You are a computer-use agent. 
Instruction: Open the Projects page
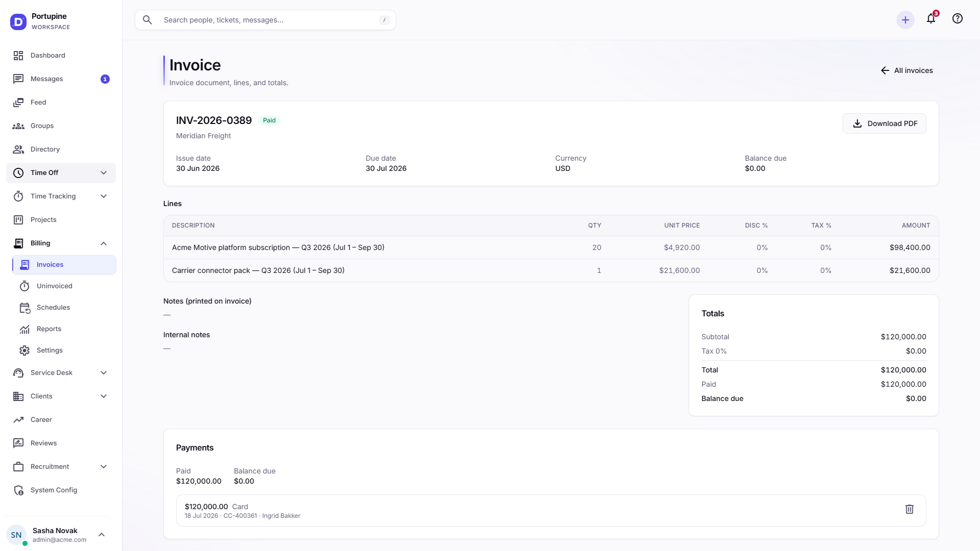point(61,220)
